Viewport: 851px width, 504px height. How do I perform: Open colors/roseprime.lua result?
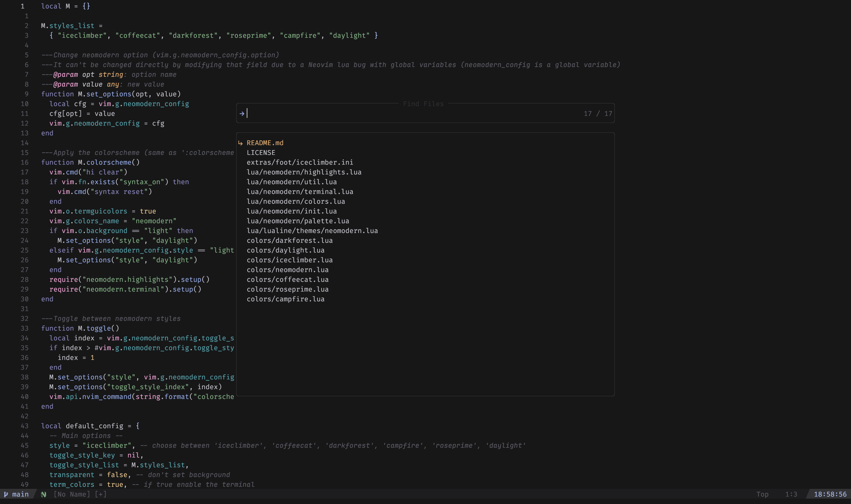288,289
